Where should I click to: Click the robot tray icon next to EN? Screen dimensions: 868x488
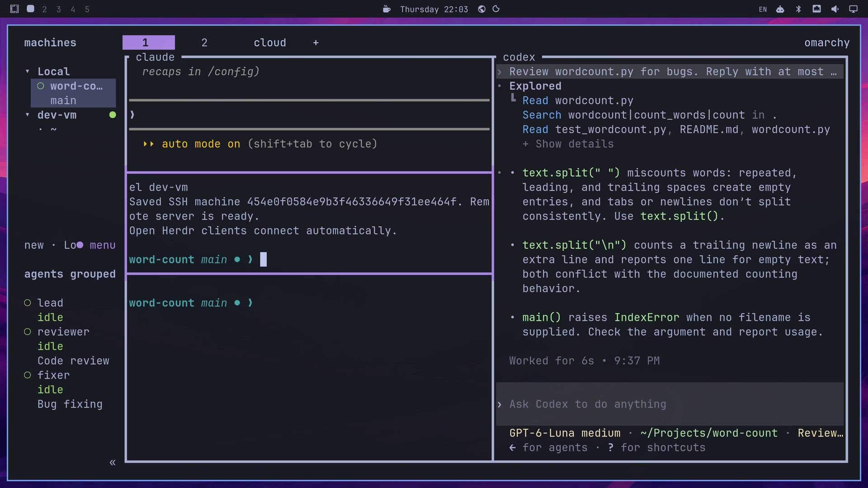[x=780, y=9]
